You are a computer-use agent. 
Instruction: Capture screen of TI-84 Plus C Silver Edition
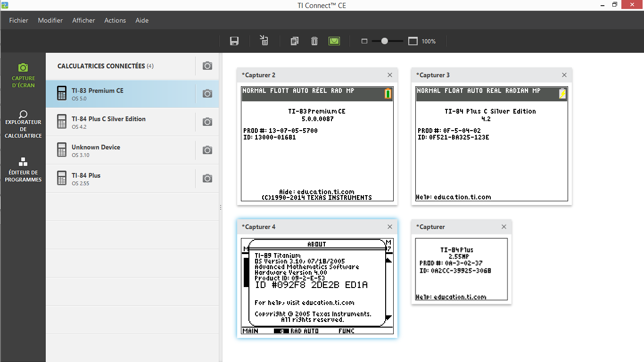[207, 122]
